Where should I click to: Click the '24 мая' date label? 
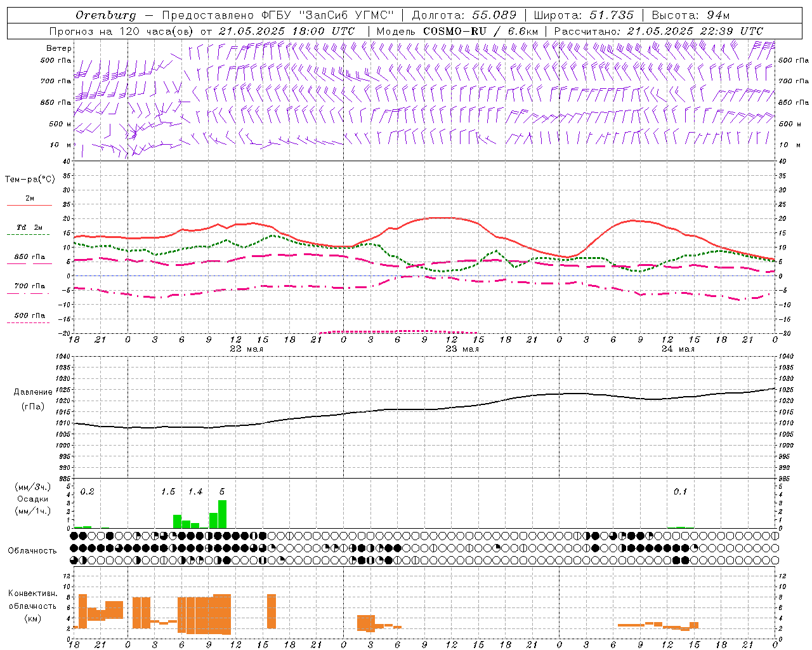(x=678, y=349)
